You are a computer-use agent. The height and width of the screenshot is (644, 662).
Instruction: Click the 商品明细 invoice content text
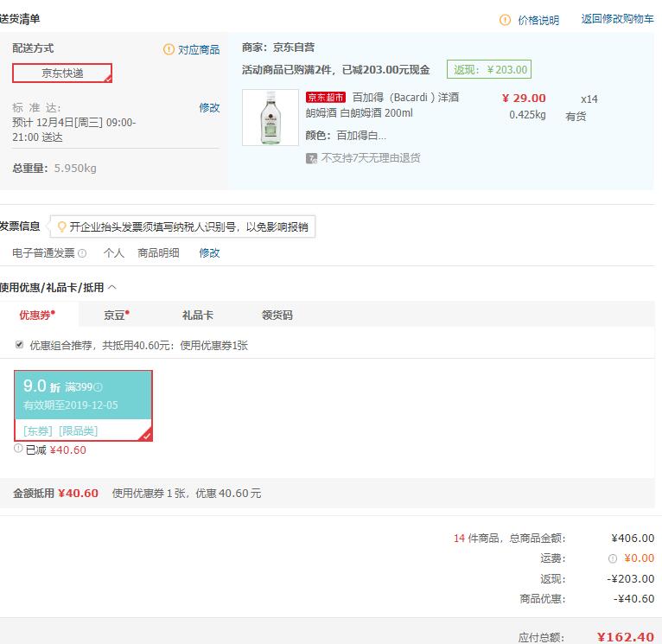158,253
